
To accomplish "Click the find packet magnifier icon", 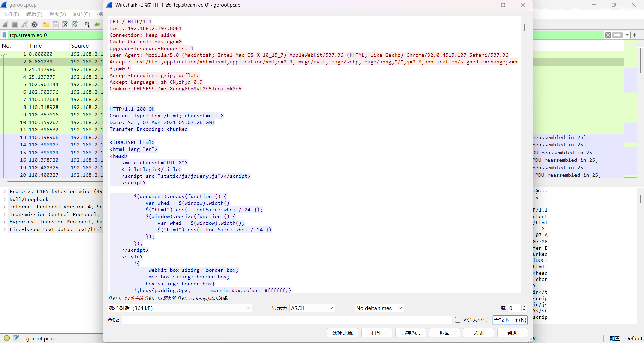I will click(87, 25).
